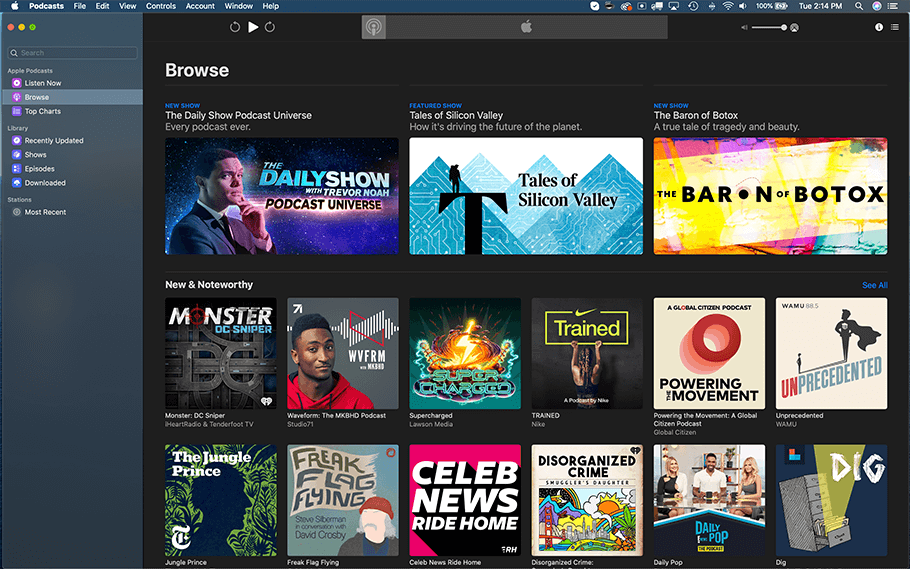
Task: Open the Edit menu
Action: point(102,6)
